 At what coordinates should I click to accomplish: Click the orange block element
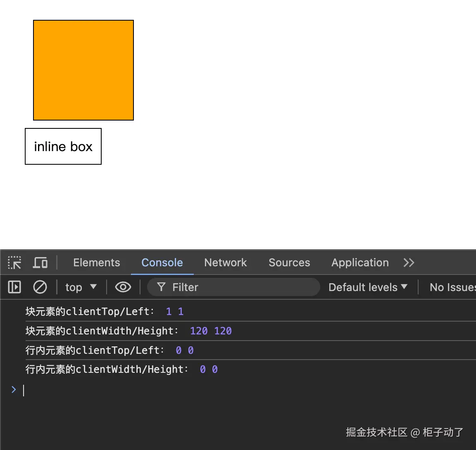click(83, 70)
